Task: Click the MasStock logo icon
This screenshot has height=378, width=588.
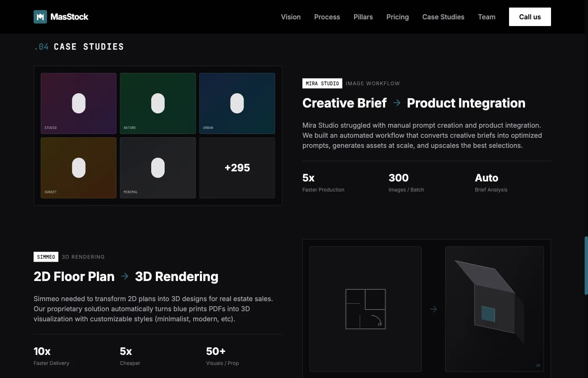Action: [40, 16]
